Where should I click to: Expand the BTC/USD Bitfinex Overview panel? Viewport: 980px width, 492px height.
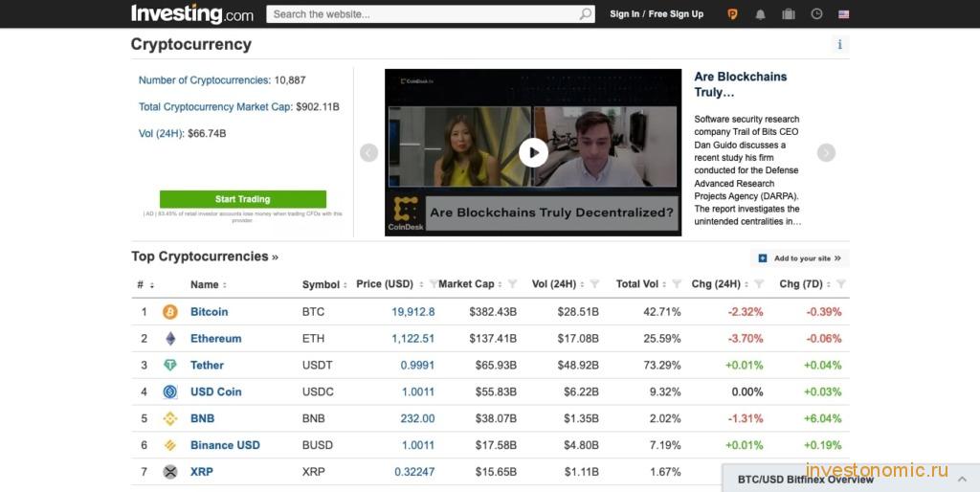click(x=962, y=480)
